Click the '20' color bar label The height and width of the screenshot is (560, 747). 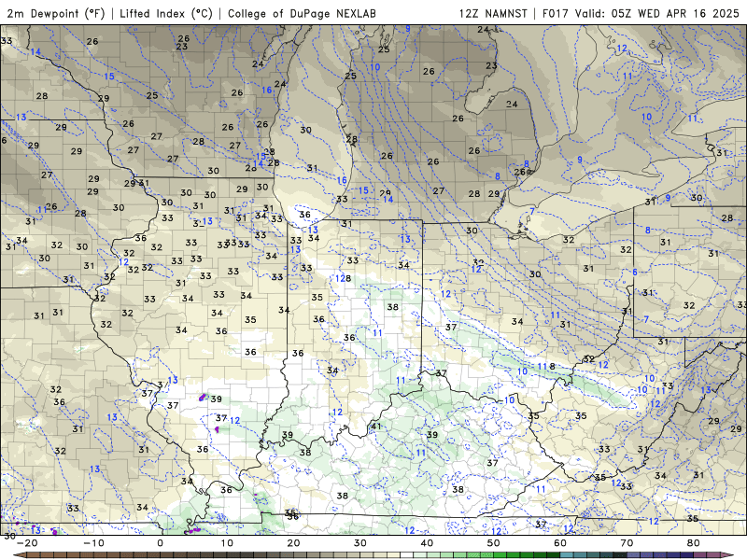(x=293, y=543)
